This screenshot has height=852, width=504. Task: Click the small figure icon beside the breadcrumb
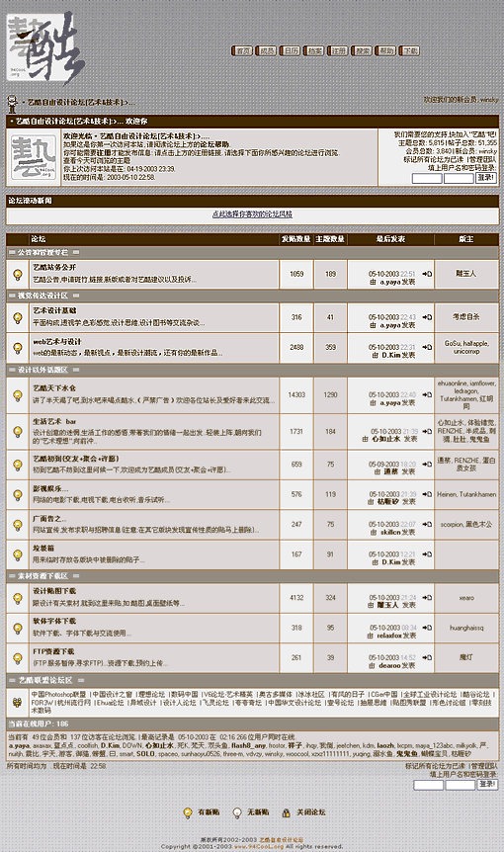point(12,103)
